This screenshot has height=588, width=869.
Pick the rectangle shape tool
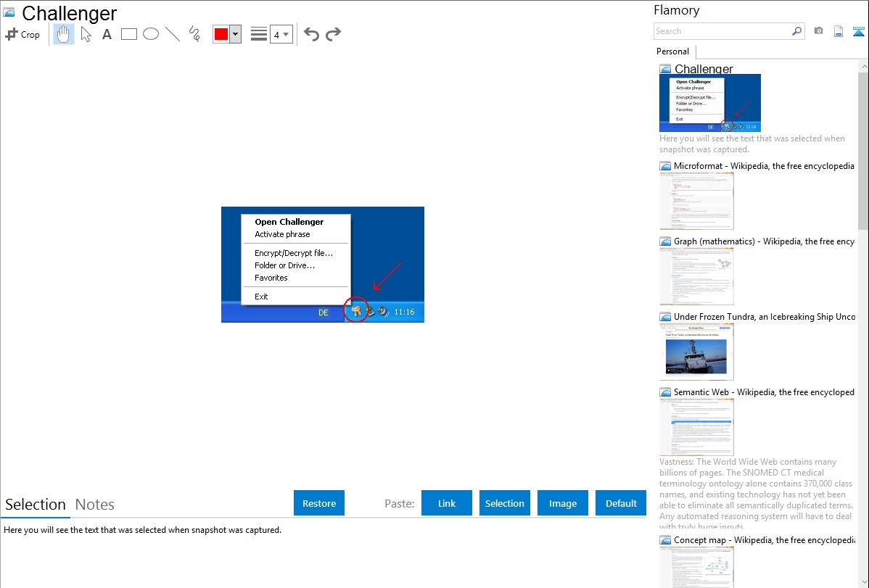coord(129,34)
